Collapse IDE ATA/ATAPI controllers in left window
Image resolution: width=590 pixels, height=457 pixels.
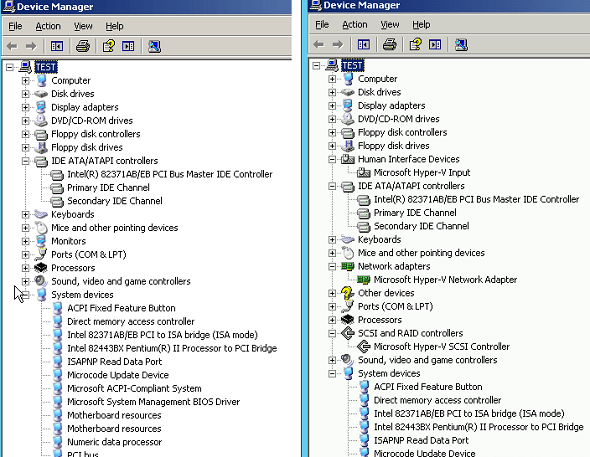coord(25,161)
